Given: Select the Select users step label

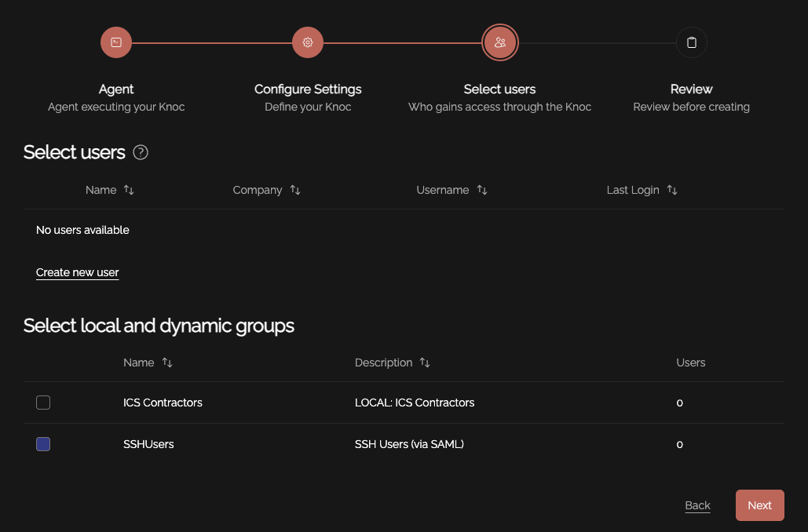Looking at the screenshot, I should coord(500,89).
